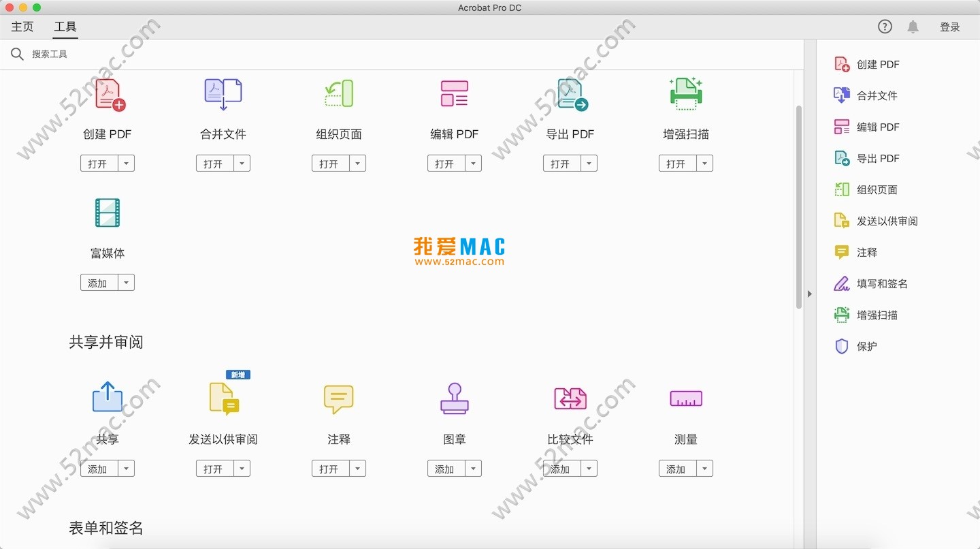This screenshot has width=980, height=549.
Task: Expand dropdown arrow next to 编辑 PDF 打开
Action: pyautogui.click(x=474, y=163)
